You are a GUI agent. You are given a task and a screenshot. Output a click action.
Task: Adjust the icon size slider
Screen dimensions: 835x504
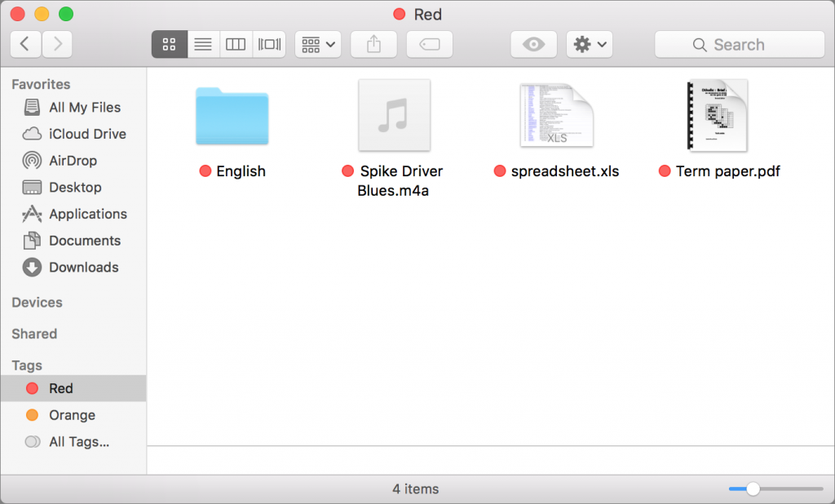pos(753,489)
